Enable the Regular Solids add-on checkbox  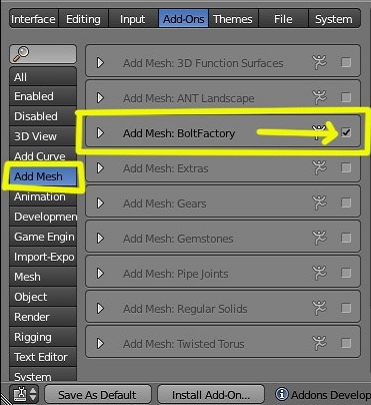point(346,308)
